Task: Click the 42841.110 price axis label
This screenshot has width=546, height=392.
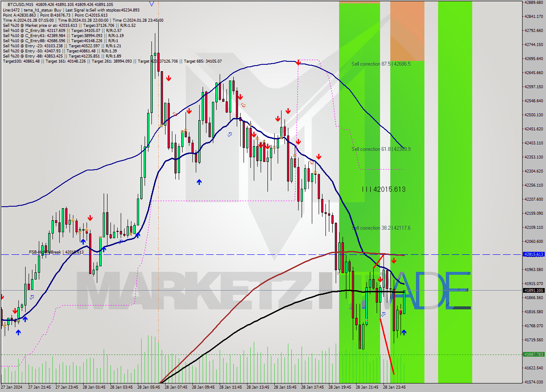Action: click(534, 16)
